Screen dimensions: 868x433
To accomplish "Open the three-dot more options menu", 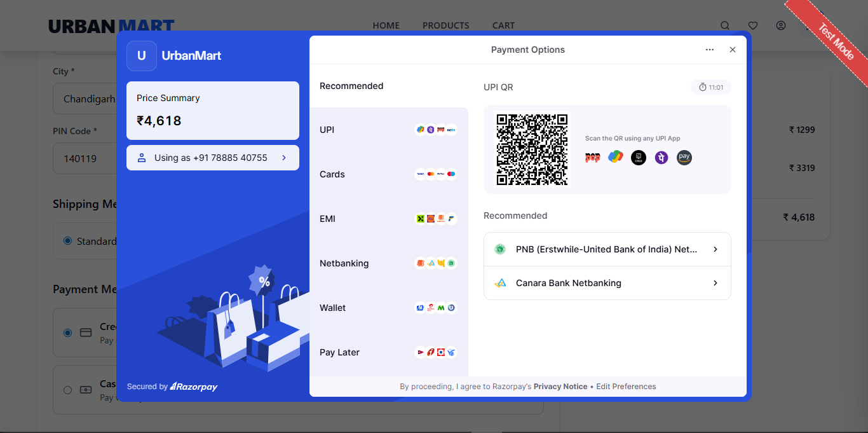I will 710,50.
